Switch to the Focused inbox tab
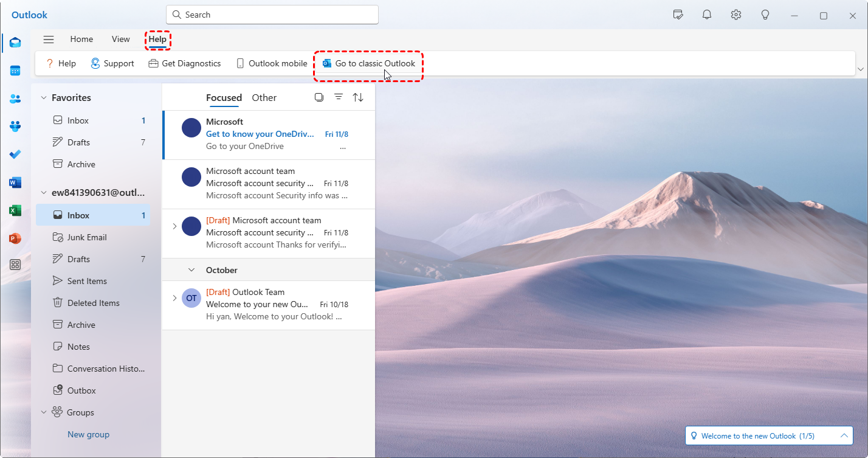This screenshot has width=868, height=458. [224, 97]
